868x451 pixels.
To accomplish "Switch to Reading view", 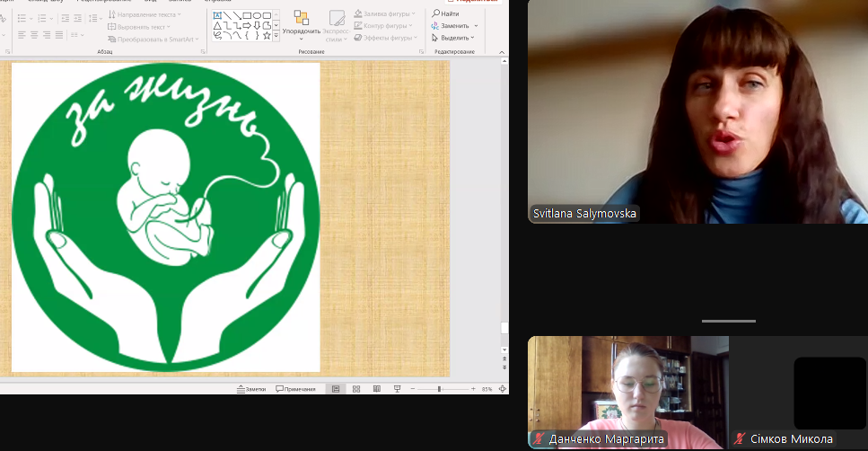I will [x=376, y=389].
